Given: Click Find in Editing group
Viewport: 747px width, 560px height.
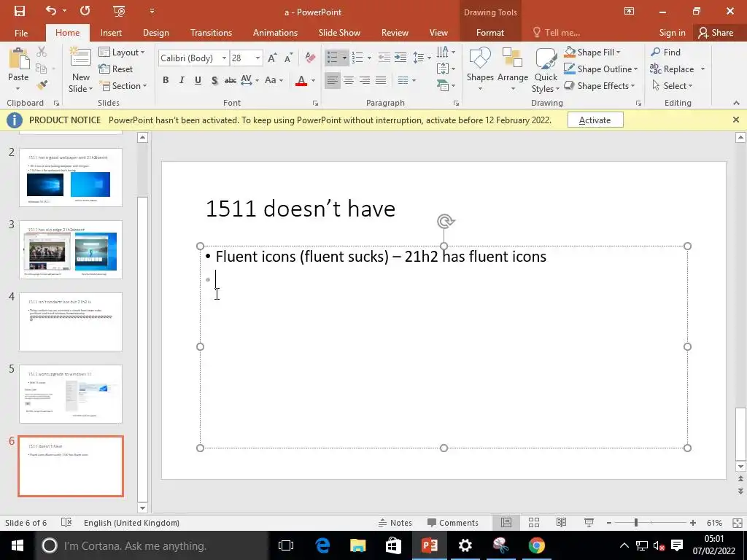Looking at the screenshot, I should point(665,52).
